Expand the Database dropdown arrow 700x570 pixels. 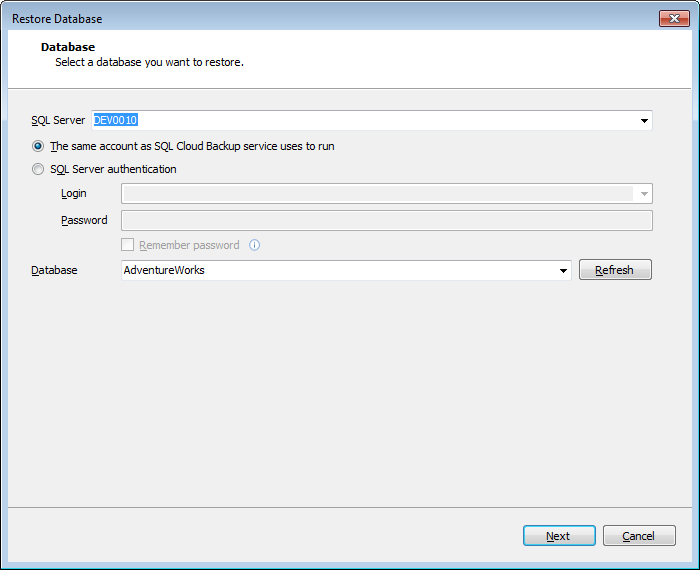click(x=563, y=270)
